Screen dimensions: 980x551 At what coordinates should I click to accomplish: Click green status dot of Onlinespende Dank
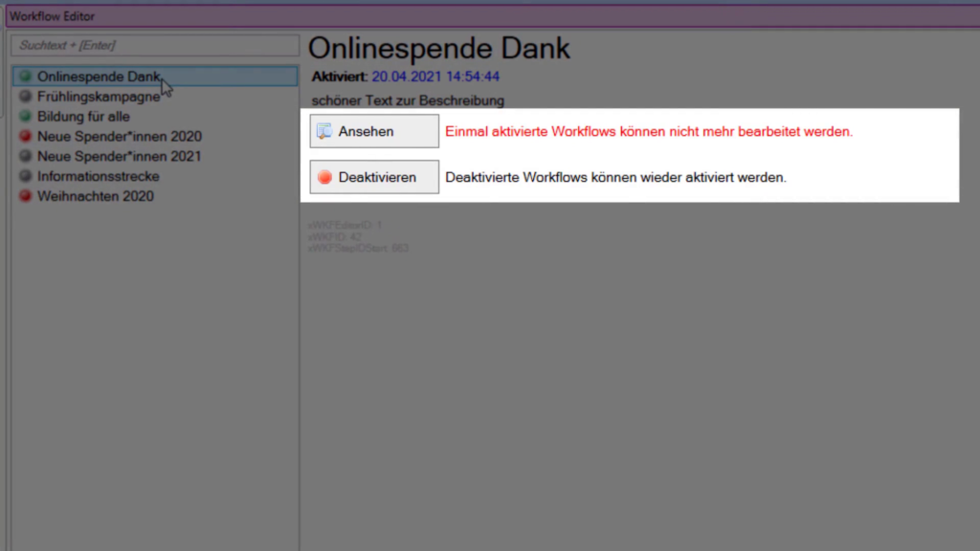click(25, 77)
